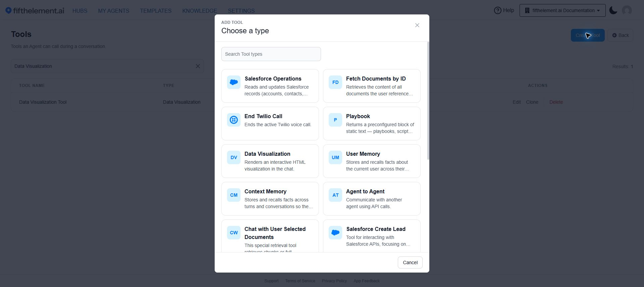The width and height of the screenshot is (644, 287).
Task: Open the HUBS menu
Action: point(80,11)
